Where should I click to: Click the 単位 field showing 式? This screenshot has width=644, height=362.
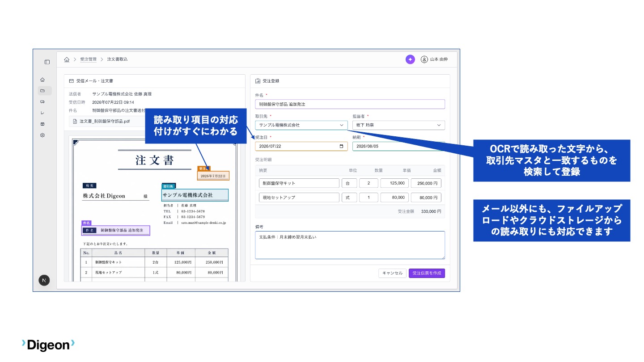point(349,197)
